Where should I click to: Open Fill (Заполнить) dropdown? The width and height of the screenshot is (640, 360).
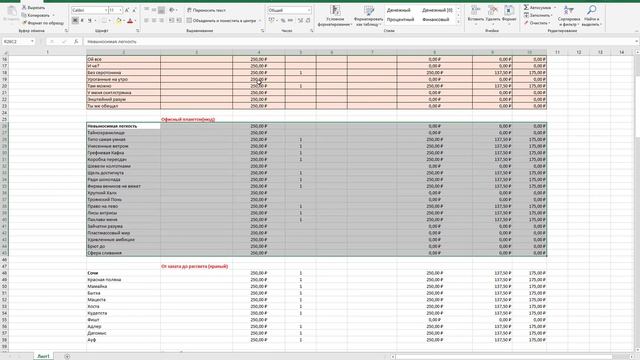[x=538, y=15]
